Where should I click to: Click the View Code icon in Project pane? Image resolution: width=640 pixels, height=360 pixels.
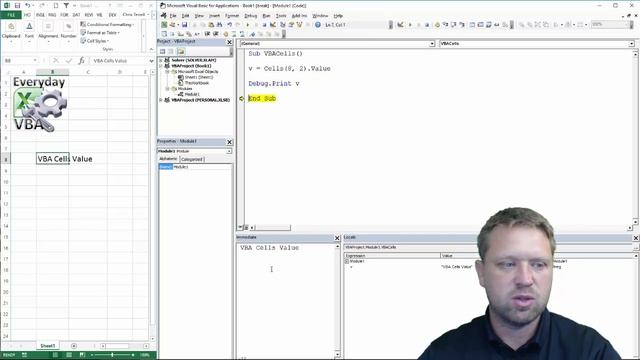162,51
